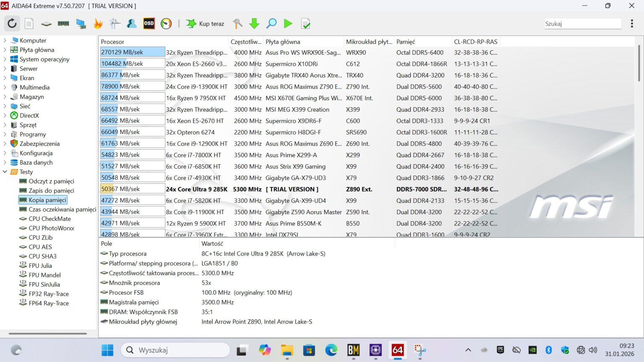
Task: Click the Refresh toolbar icon
Action: (x=12, y=23)
